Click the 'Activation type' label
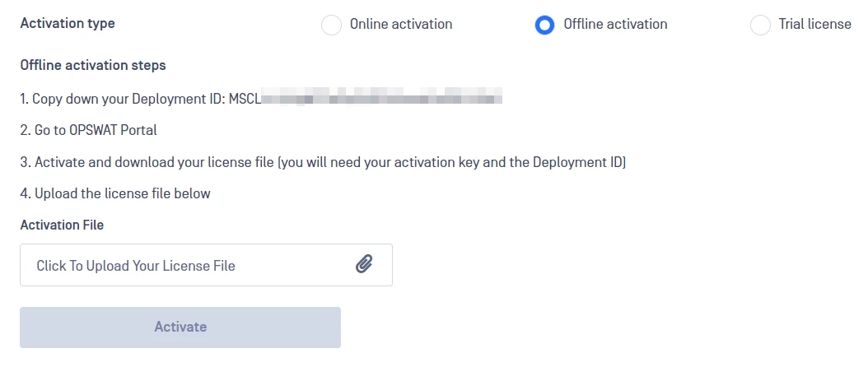The width and height of the screenshot is (868, 367). click(x=68, y=24)
